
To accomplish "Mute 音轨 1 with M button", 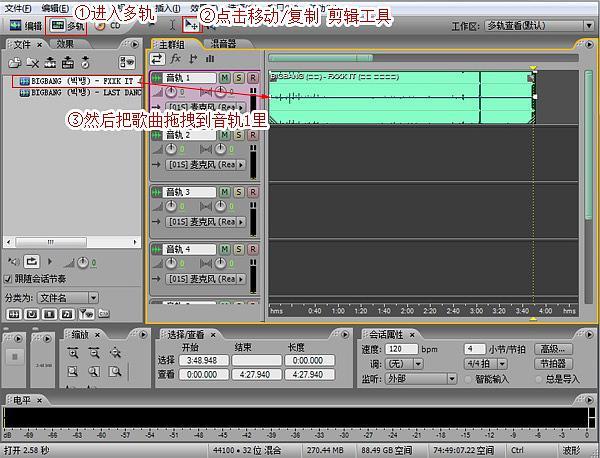I will coord(225,78).
